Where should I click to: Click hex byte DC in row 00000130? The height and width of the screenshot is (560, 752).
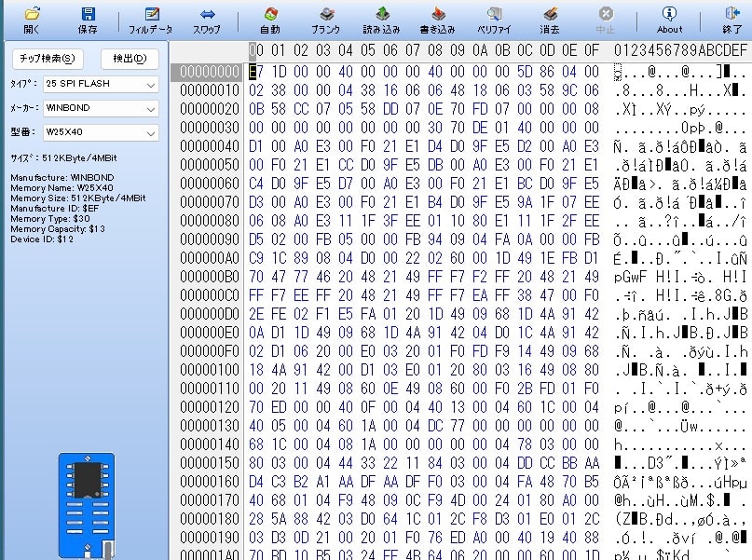coord(435,425)
